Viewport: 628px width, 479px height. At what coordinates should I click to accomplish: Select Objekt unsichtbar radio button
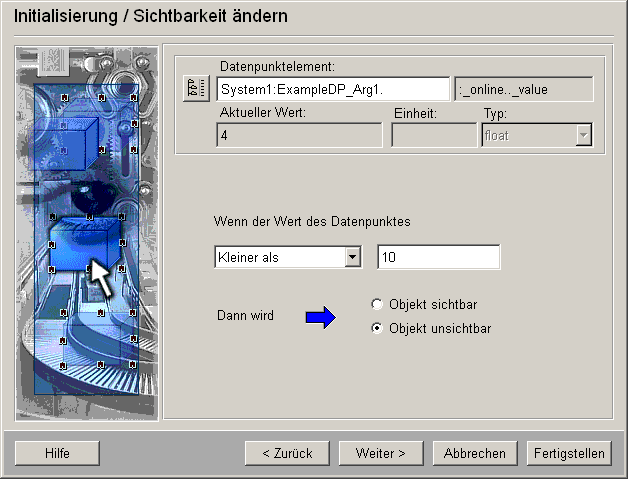tap(376, 328)
